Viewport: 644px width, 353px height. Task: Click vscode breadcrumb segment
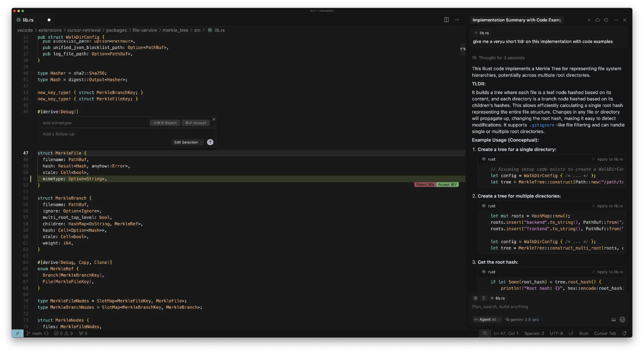click(x=25, y=30)
